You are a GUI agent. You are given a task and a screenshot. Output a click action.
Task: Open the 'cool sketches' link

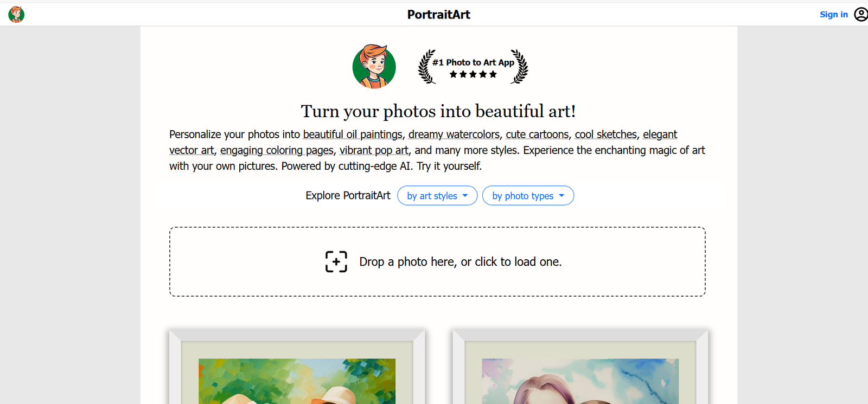[605, 134]
